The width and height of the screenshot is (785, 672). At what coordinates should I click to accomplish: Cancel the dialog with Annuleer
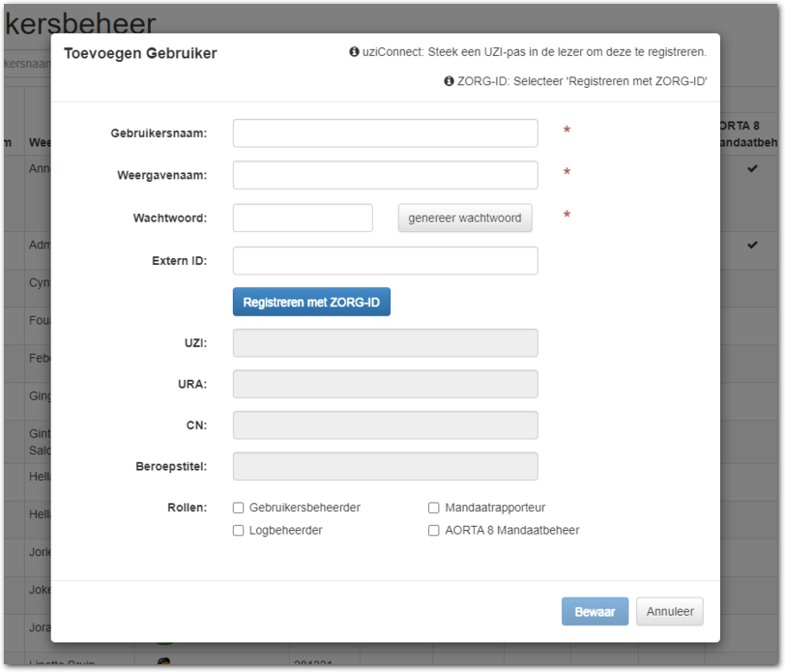point(670,612)
